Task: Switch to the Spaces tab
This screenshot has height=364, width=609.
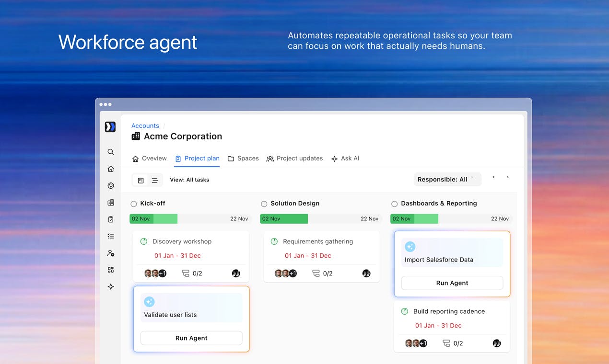Action: 243,159
